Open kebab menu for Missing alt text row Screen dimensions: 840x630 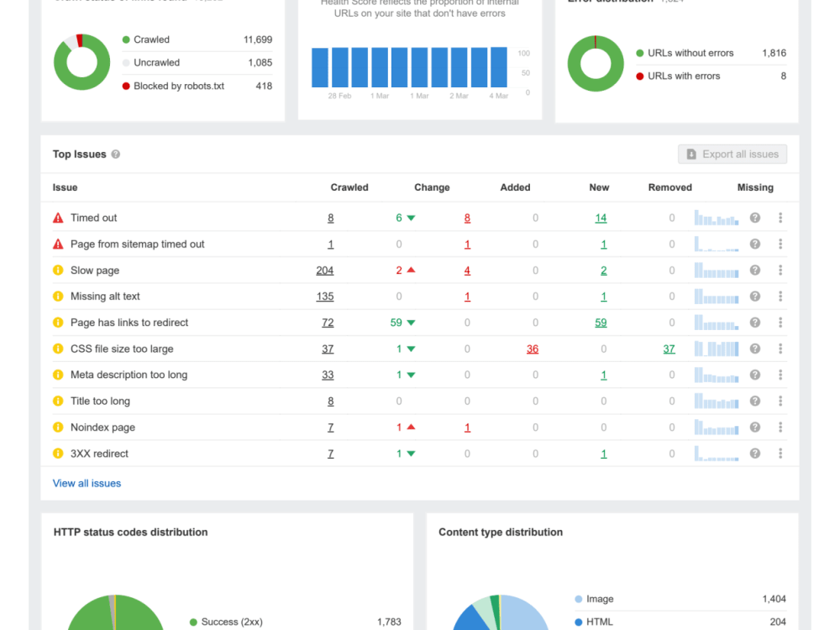[780, 297]
